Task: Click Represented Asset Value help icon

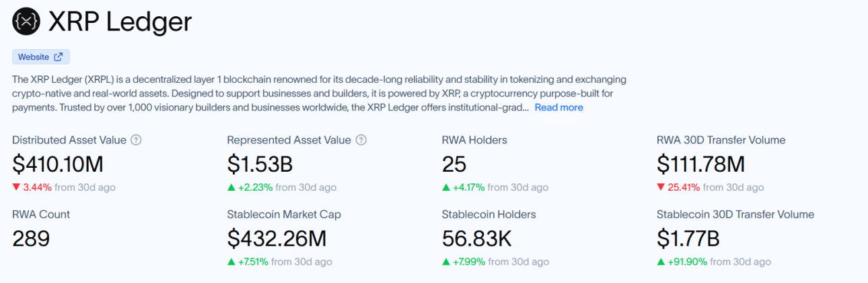Action: pos(361,140)
